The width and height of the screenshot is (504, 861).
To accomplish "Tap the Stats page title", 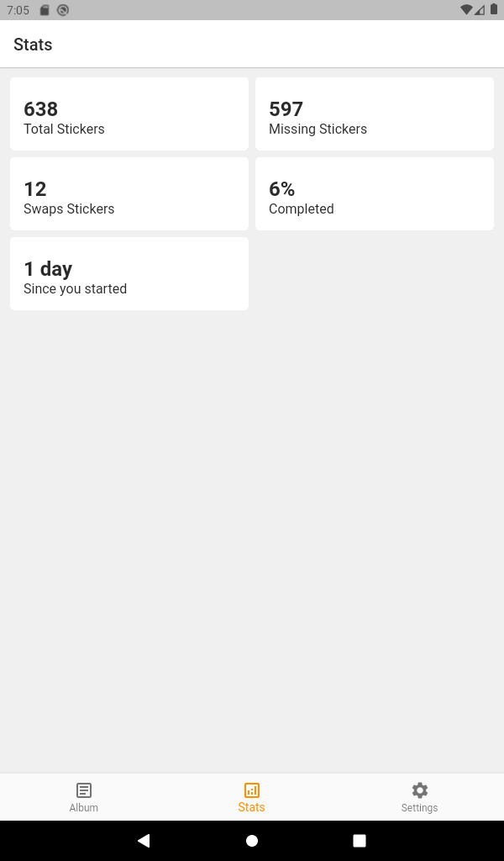I will pos(33,45).
